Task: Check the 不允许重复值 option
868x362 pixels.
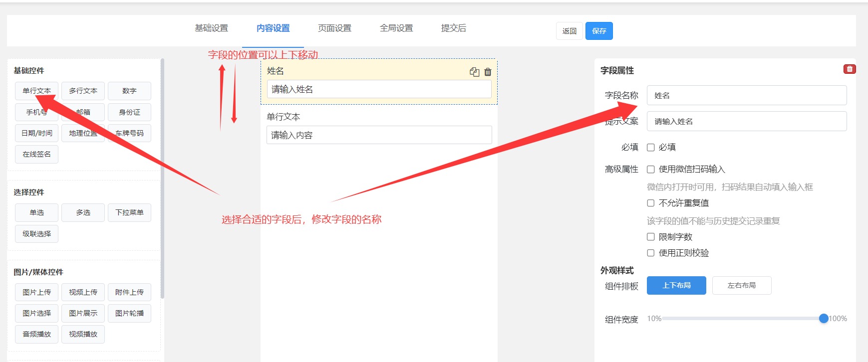Action: point(651,203)
